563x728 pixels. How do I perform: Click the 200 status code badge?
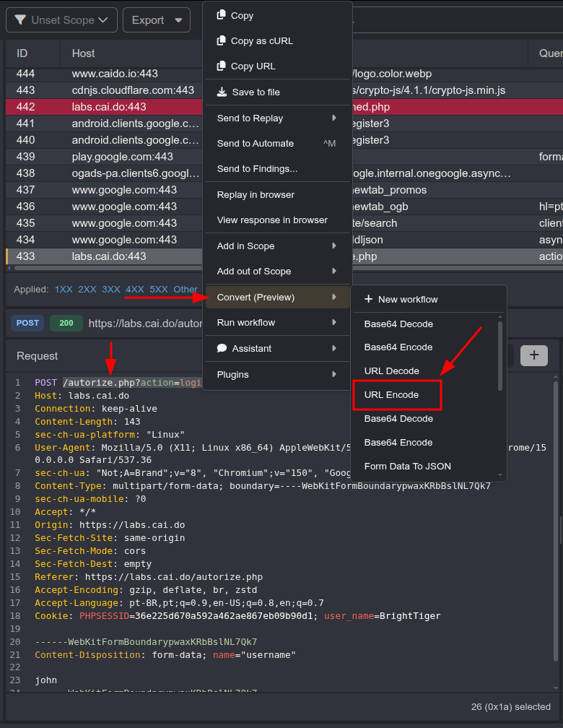[x=66, y=323]
